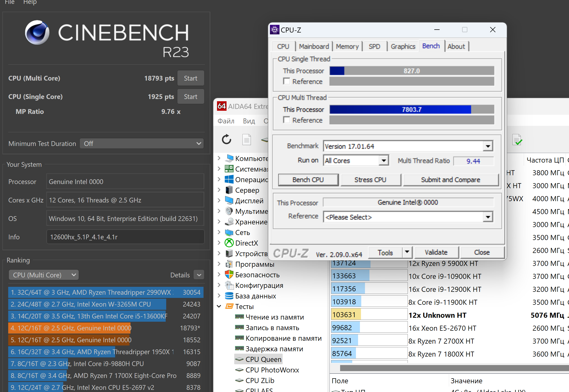Open the Benchmark version dropdown
The height and width of the screenshot is (392, 569).
[x=488, y=146]
